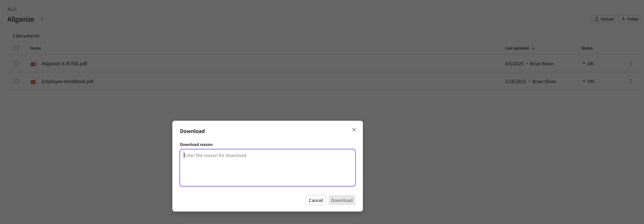The width and height of the screenshot is (644, 224).
Task: Open the Allganize 소개 자료.pdf file name
Action: tap(64, 64)
